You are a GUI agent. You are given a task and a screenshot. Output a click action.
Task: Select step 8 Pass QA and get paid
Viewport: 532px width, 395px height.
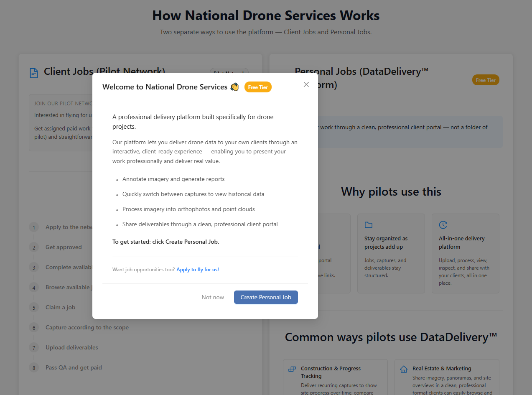click(x=66, y=367)
